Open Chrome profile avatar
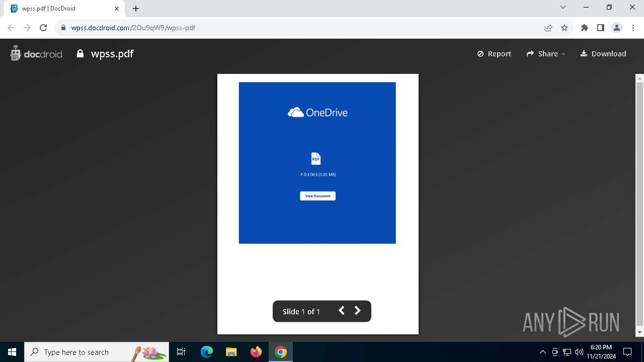 point(617,28)
